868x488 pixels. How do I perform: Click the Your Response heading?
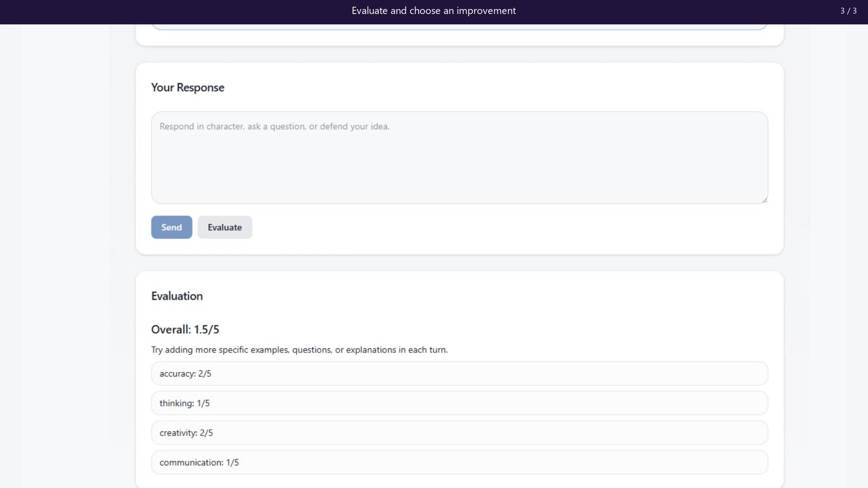(x=188, y=88)
